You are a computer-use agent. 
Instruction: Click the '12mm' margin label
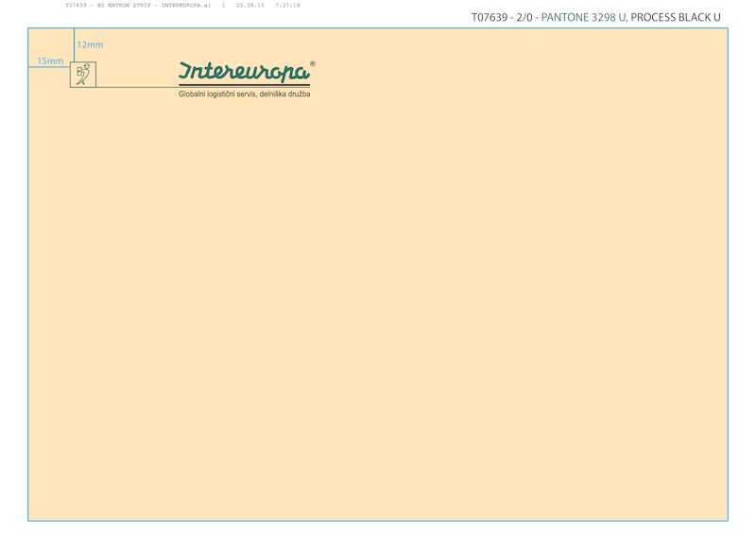click(90, 44)
